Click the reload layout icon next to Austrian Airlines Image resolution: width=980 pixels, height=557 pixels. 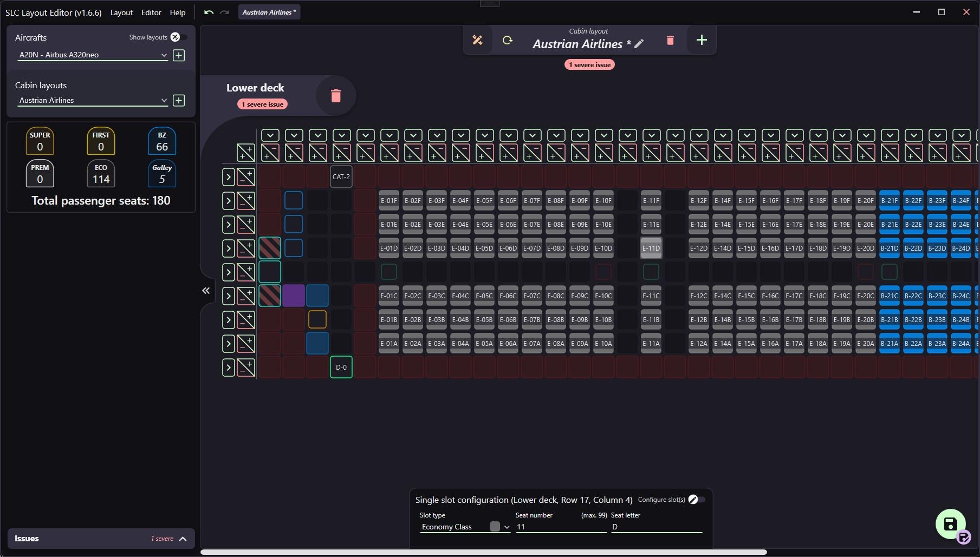507,40
